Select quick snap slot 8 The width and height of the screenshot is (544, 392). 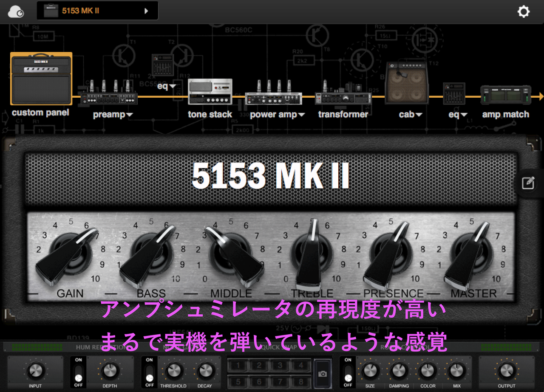[x=301, y=381]
